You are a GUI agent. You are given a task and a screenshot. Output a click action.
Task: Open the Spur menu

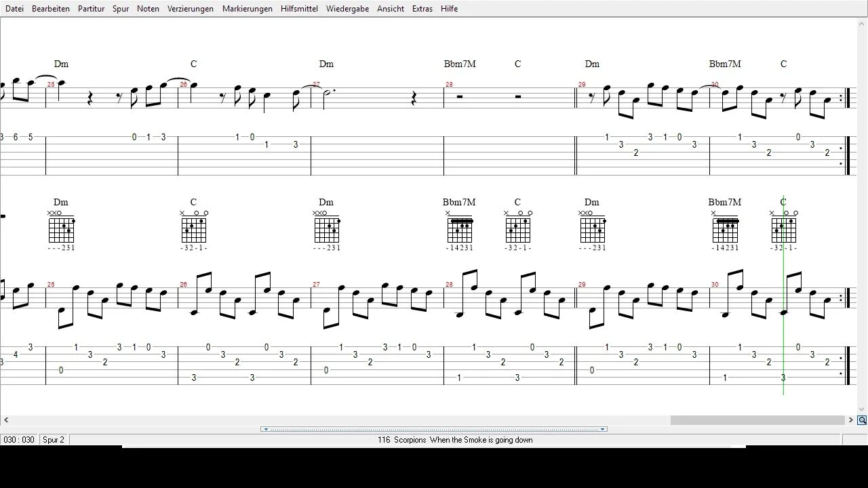121,9
